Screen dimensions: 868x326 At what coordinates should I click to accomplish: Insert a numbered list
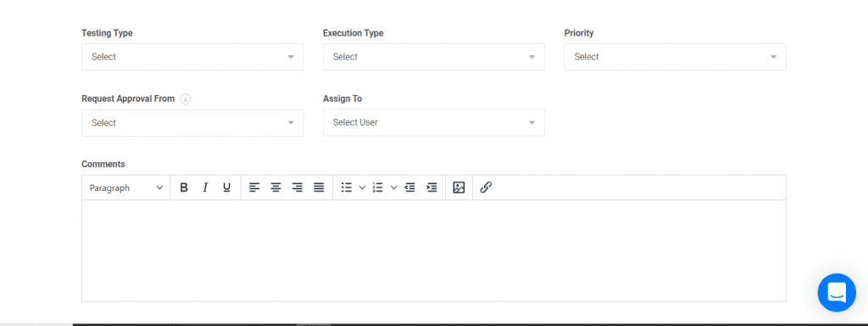[x=378, y=188]
